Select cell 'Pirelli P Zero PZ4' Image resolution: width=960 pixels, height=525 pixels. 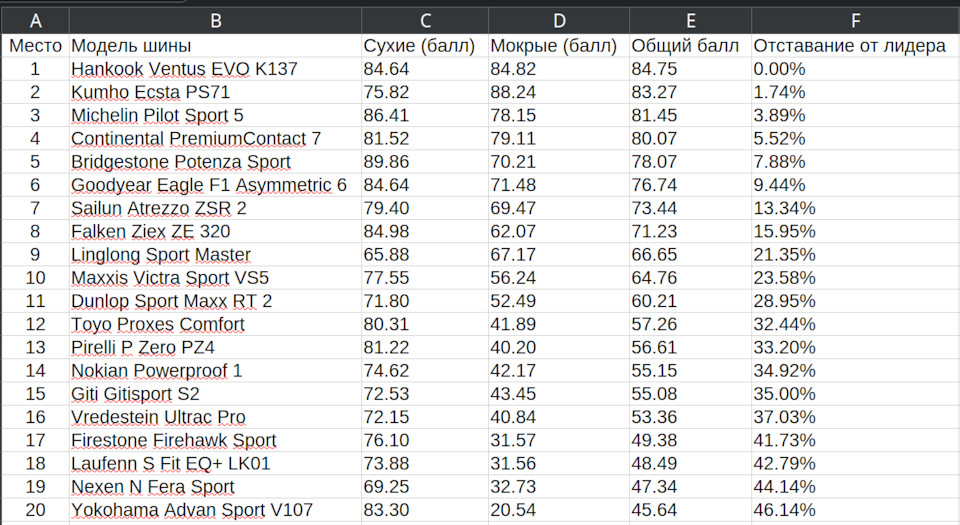click(x=216, y=348)
